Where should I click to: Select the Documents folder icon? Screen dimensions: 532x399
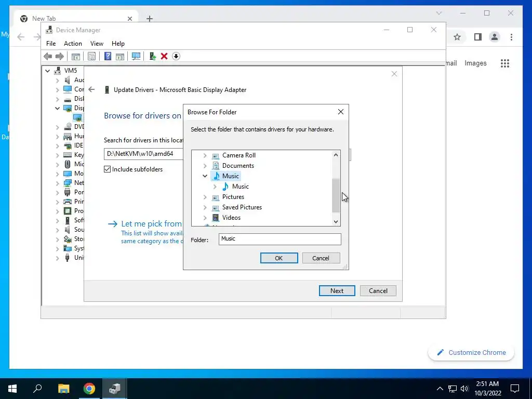[216, 166]
